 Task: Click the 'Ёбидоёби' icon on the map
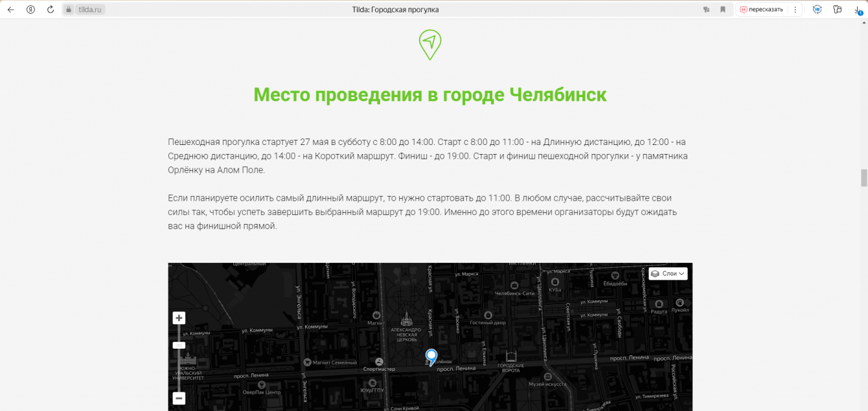[x=615, y=275]
